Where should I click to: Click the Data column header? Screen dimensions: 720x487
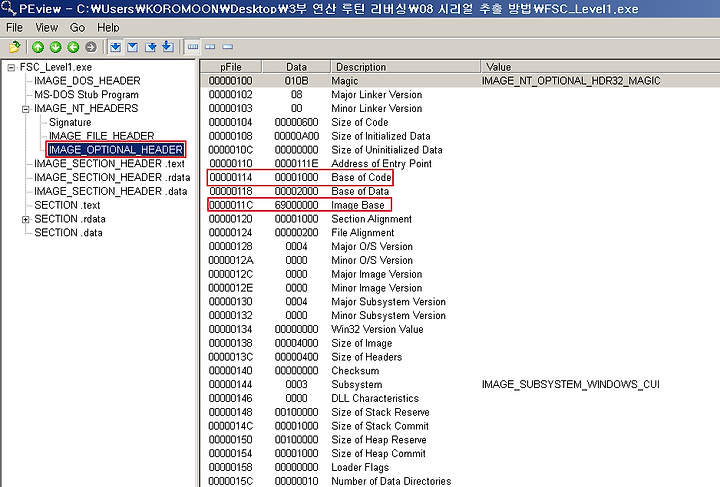tap(296, 67)
